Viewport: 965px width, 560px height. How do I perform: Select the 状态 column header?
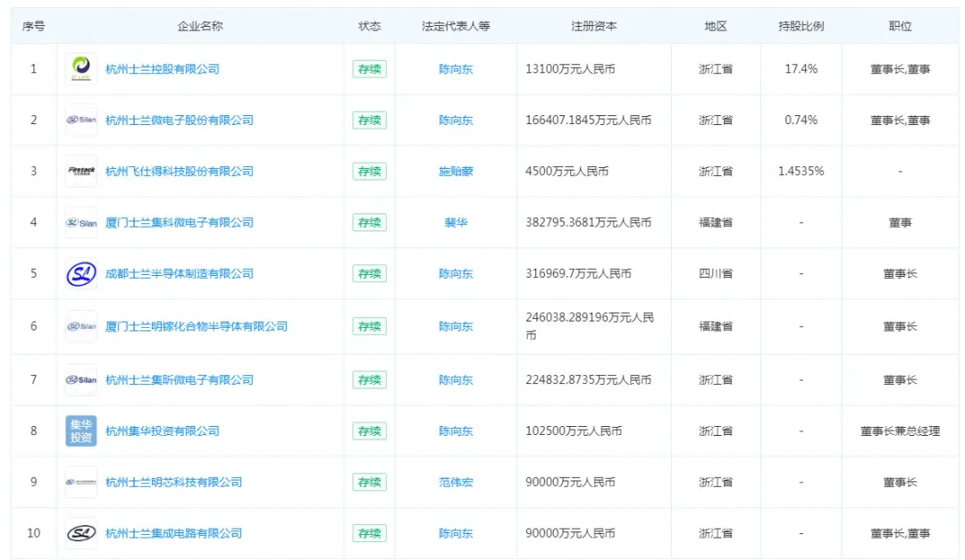coord(369,26)
